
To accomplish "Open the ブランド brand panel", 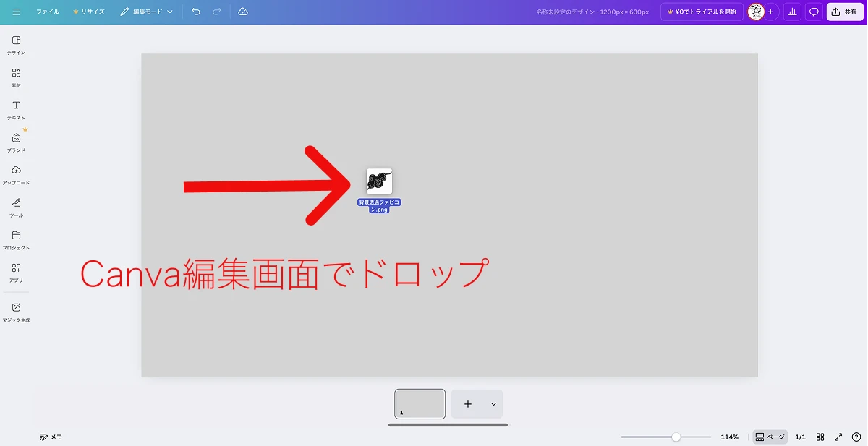I will [16, 142].
